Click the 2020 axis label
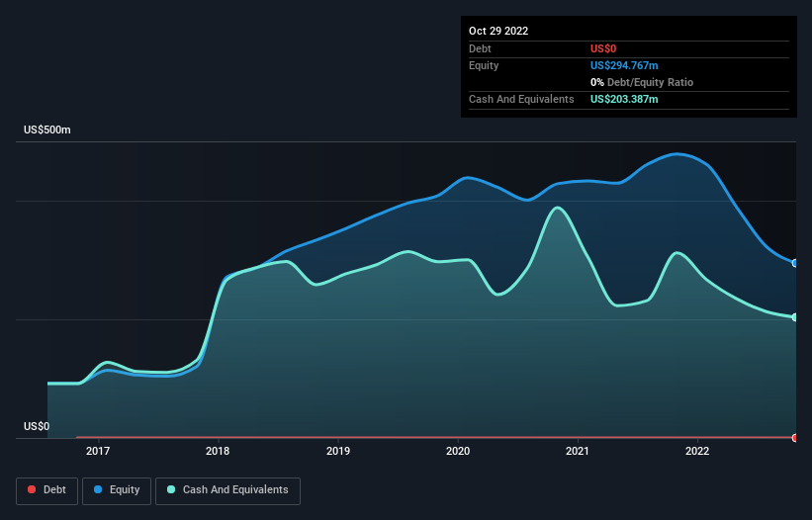The height and width of the screenshot is (520, 812). point(458,451)
